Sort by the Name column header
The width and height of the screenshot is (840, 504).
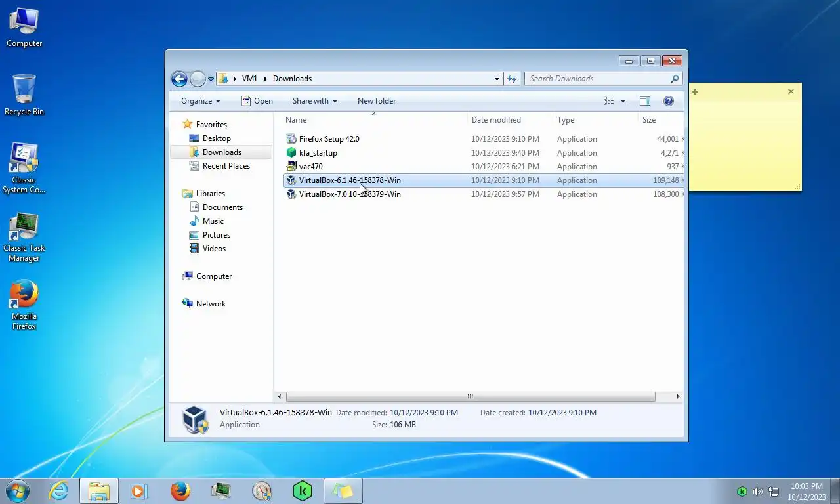tap(374, 120)
